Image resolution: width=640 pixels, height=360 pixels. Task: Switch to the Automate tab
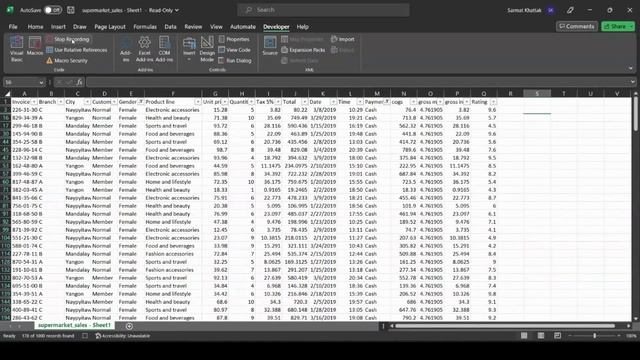243,27
